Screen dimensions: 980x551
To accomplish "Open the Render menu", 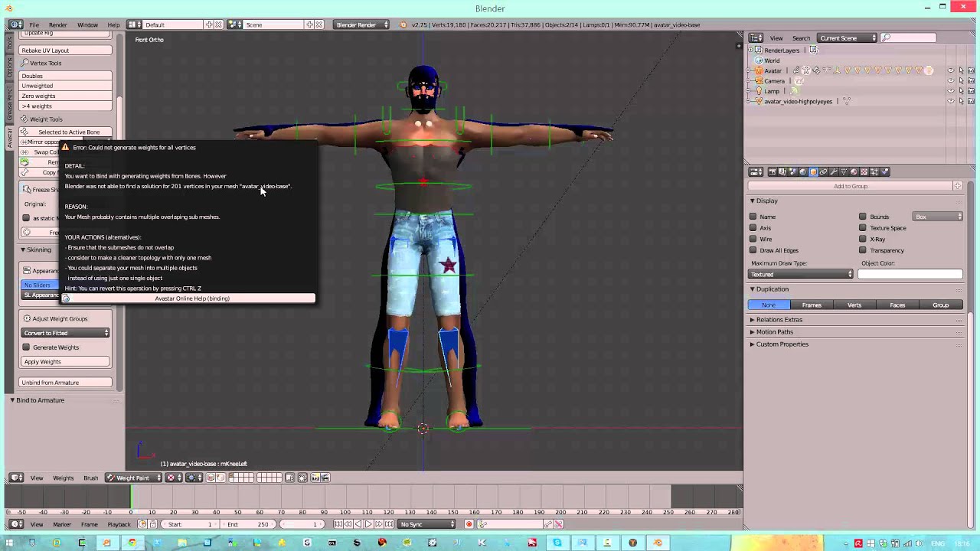I will point(58,24).
